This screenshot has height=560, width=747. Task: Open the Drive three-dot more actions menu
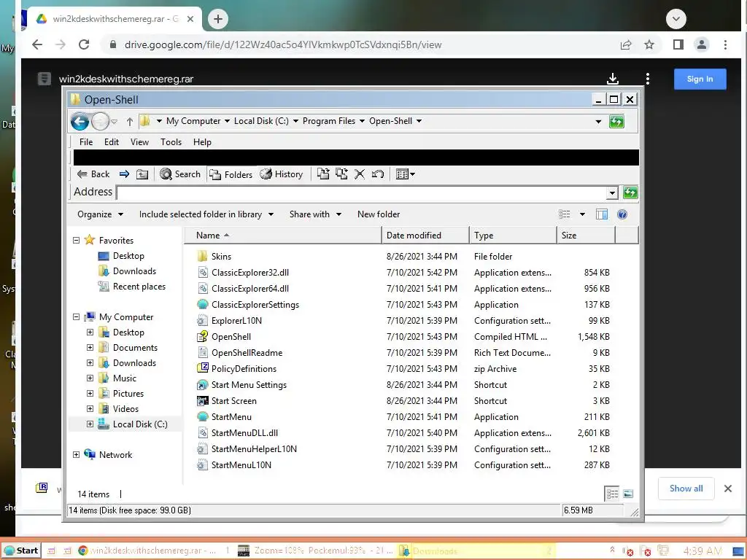tap(648, 79)
